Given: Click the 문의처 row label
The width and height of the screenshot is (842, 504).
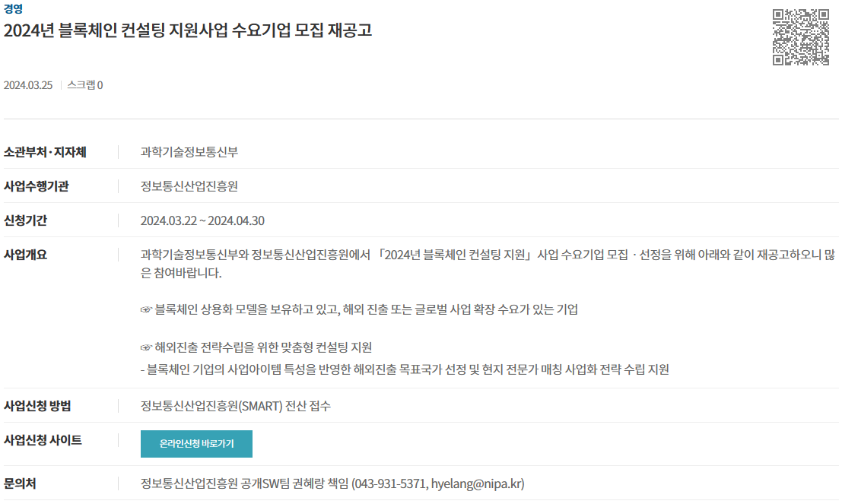Looking at the screenshot, I should pyautogui.click(x=20, y=483).
